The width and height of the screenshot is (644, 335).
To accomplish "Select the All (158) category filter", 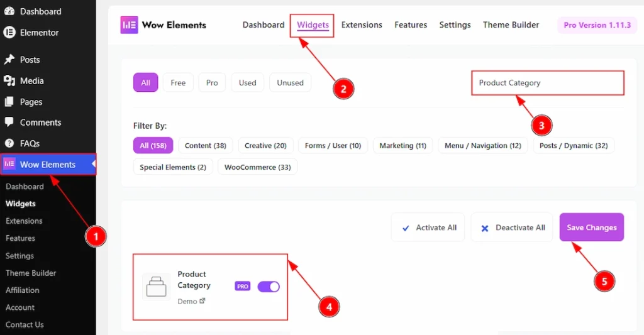I will tap(153, 145).
